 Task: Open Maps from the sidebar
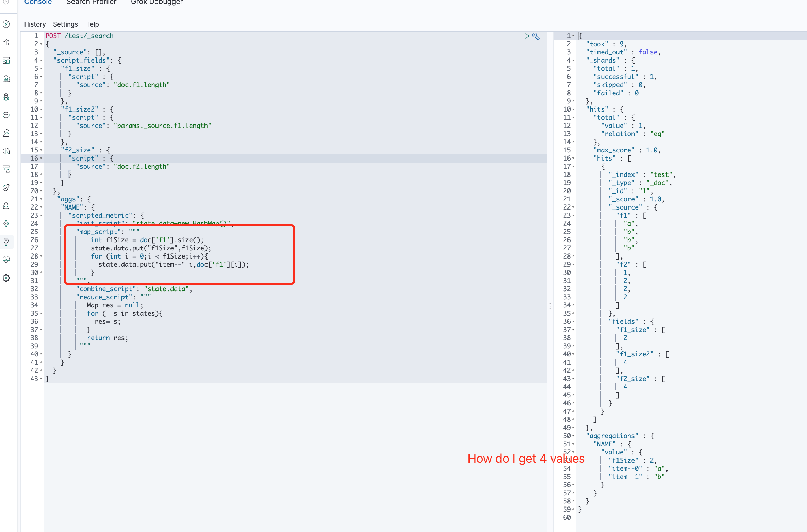click(6, 97)
